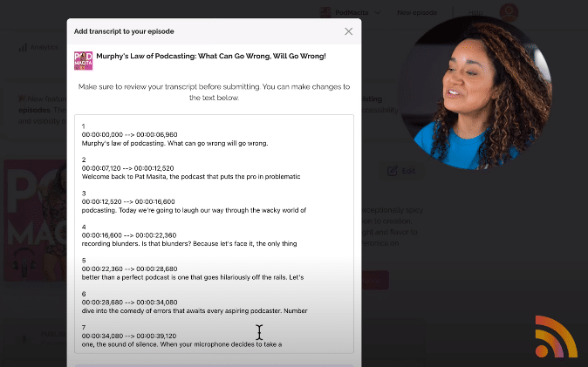Open the PodMacita podcast dropdown chevron
This screenshot has height=367, width=588.
point(377,13)
